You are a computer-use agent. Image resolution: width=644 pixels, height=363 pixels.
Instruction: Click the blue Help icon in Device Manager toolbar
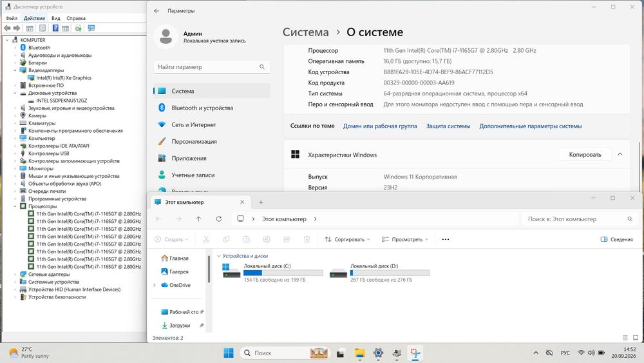point(55,28)
